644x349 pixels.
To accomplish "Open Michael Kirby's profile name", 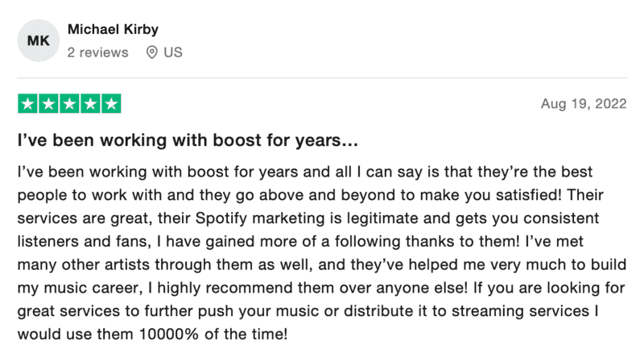I will point(113,29).
